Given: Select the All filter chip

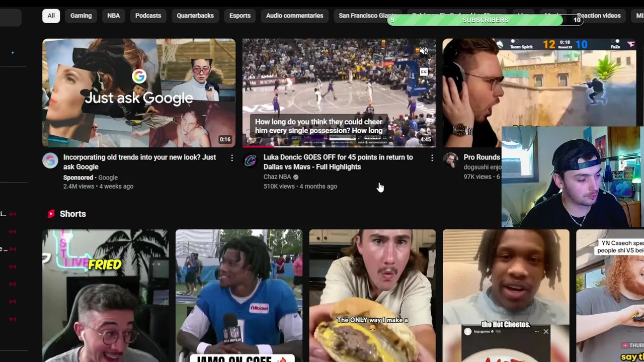Looking at the screenshot, I should [51, 16].
